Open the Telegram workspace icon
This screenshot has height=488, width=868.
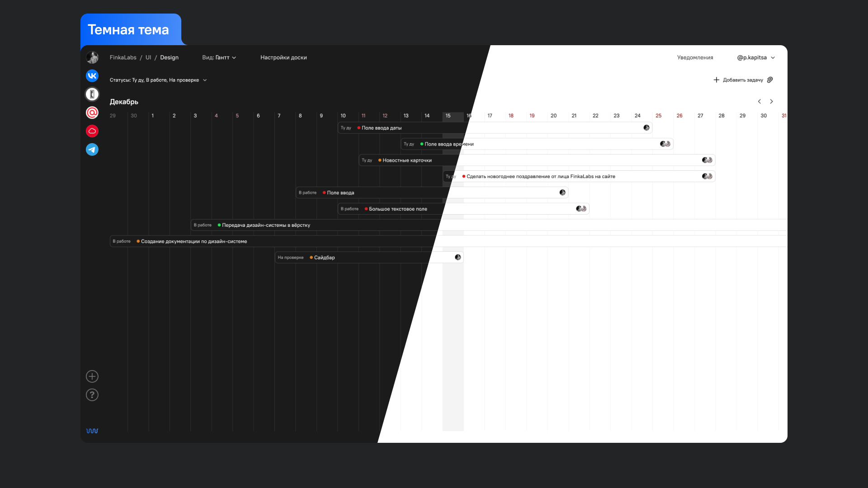tap(92, 150)
